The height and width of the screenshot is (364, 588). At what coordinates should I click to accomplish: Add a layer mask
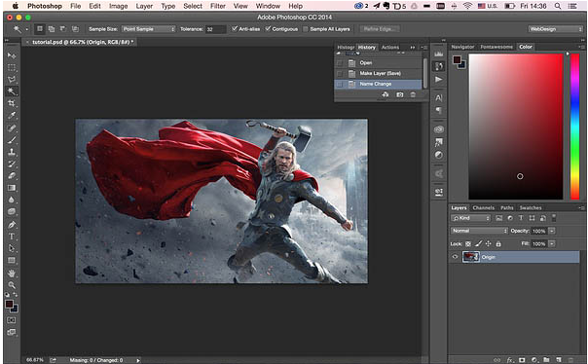coord(522,360)
